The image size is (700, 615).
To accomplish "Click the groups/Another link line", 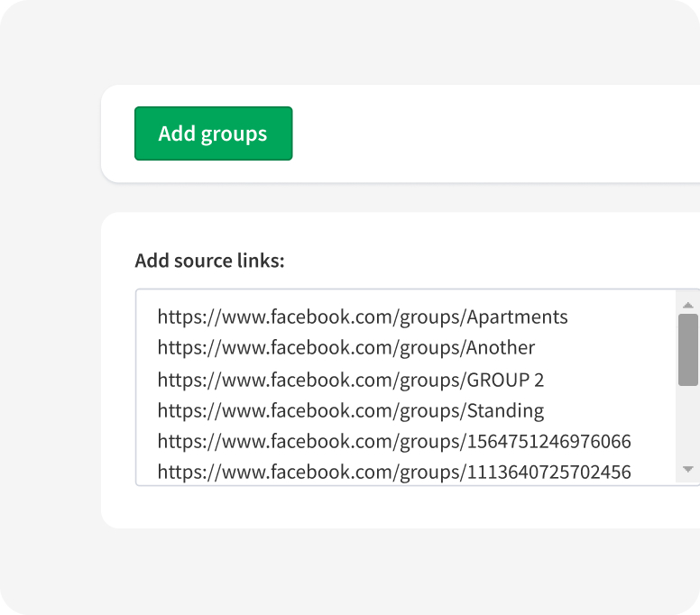I will (346, 347).
